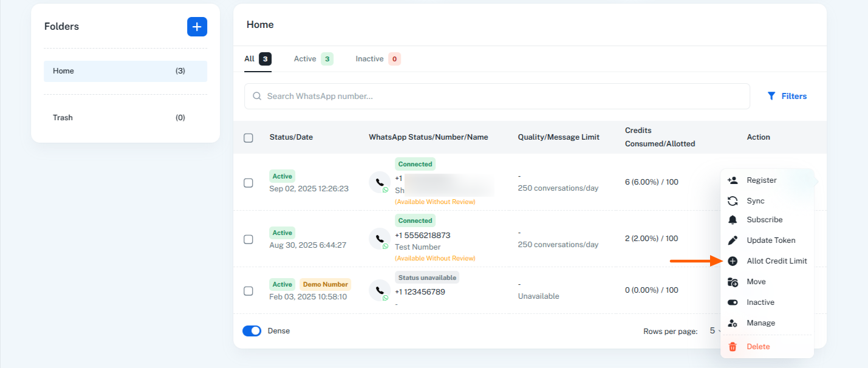The width and height of the screenshot is (868, 368).
Task: Click the Manage user-gear icon
Action: 733,323
